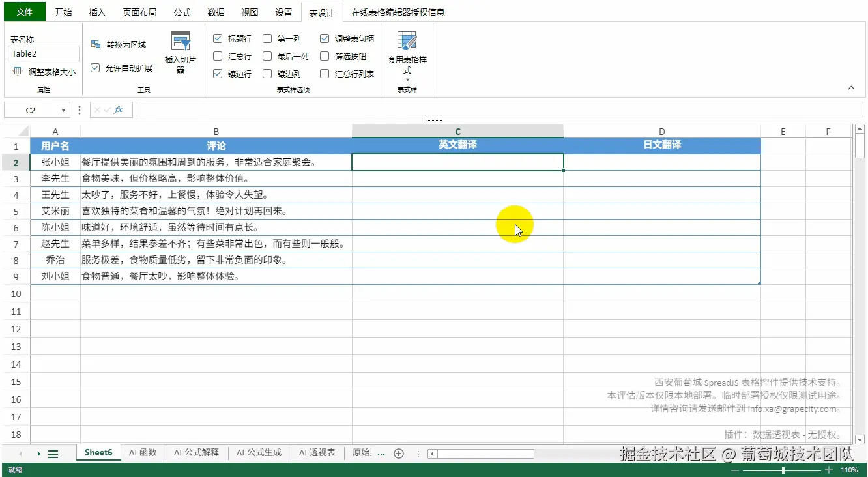Click the vertical scrollbar down arrow
Image resolution: width=868 pixels, height=477 pixels.
tap(860, 440)
